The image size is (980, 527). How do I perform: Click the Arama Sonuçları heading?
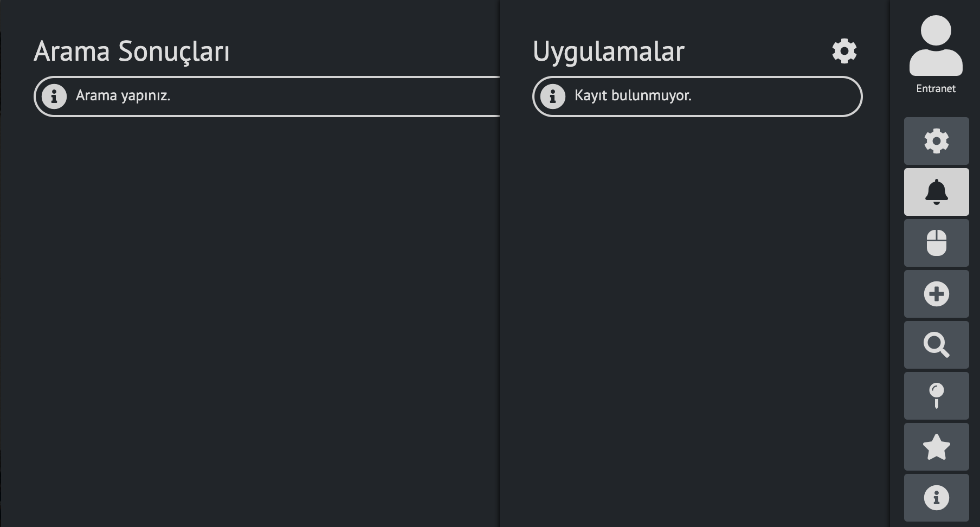(132, 52)
